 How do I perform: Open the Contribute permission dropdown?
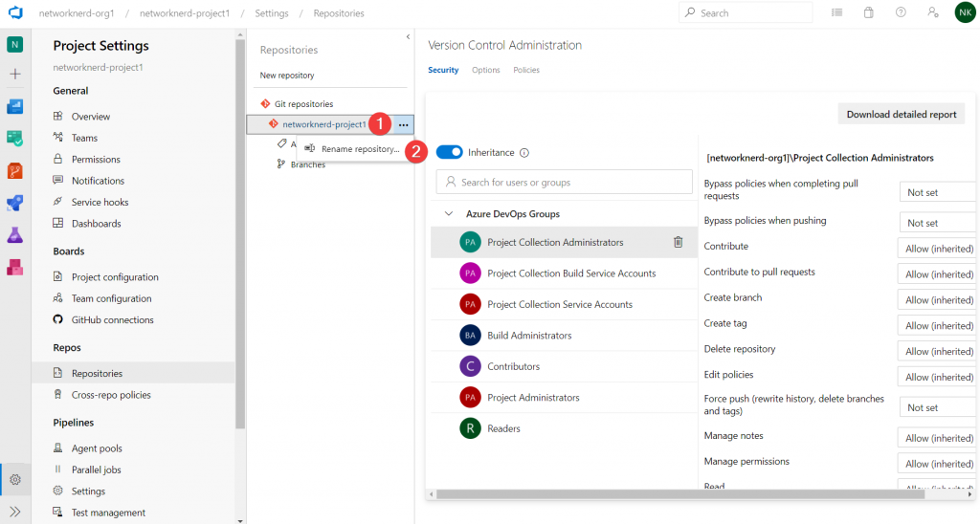point(938,248)
